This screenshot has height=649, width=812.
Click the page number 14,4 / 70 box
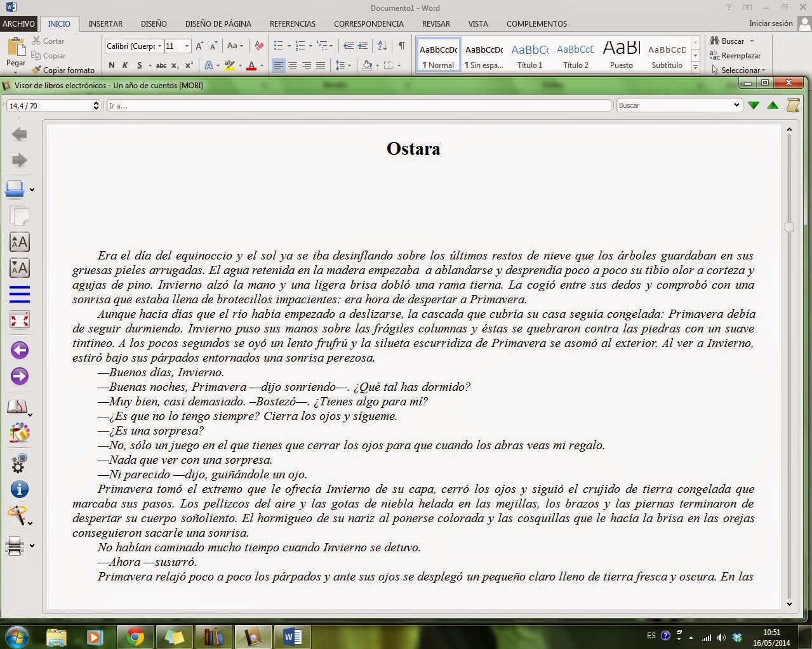click(x=53, y=105)
